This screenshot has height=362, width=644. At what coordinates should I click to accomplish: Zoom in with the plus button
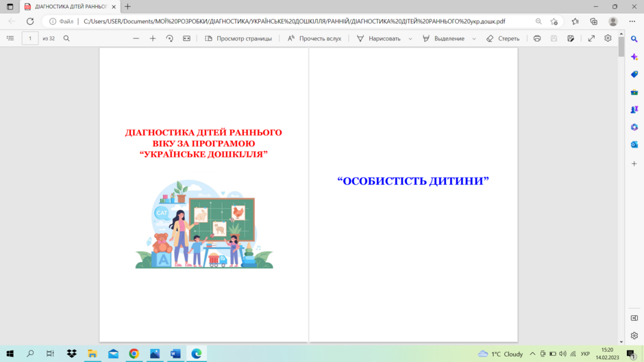coord(153,38)
